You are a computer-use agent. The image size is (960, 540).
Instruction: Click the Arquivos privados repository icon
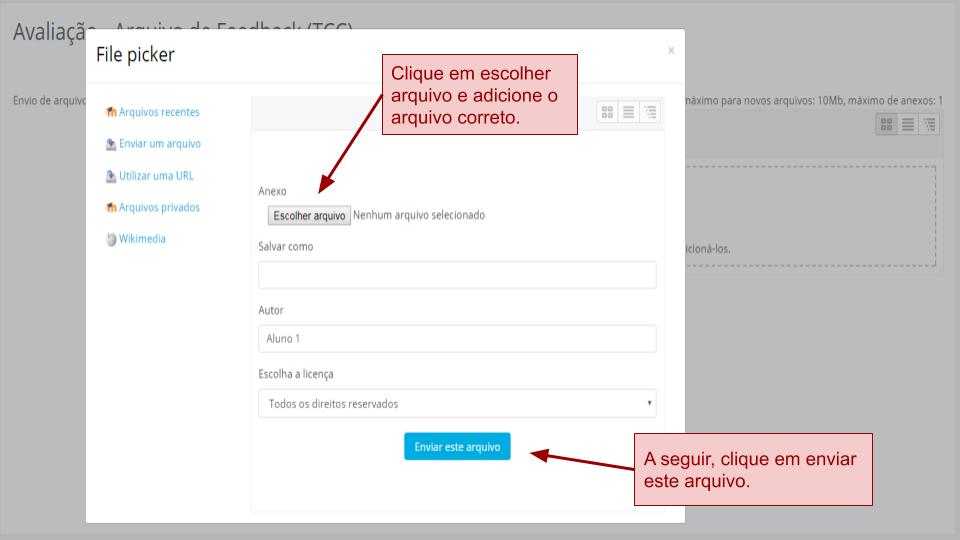(x=111, y=208)
